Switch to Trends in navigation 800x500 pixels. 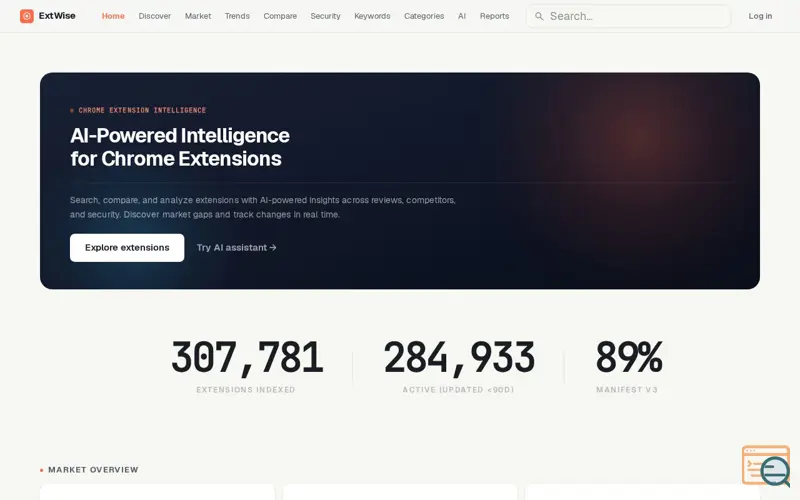tap(237, 16)
